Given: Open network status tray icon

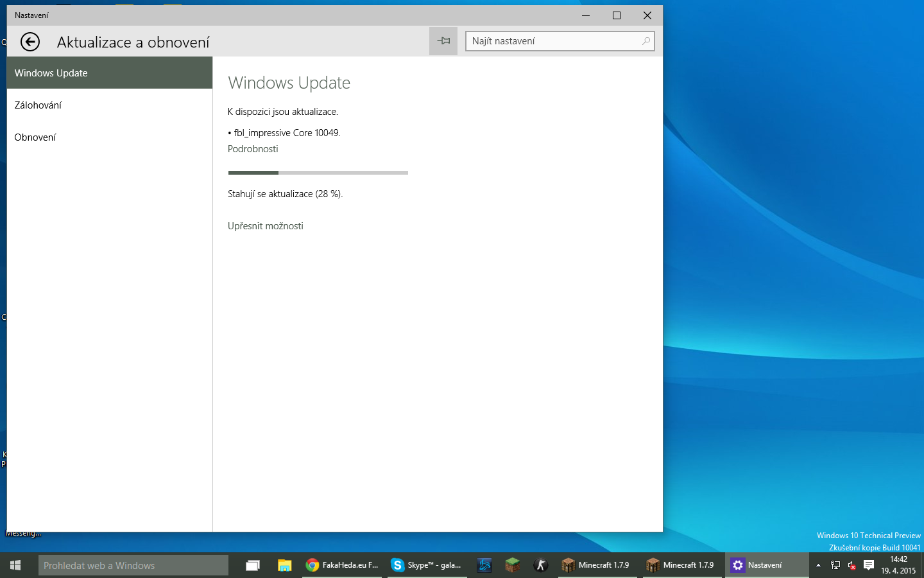Looking at the screenshot, I should (x=835, y=565).
